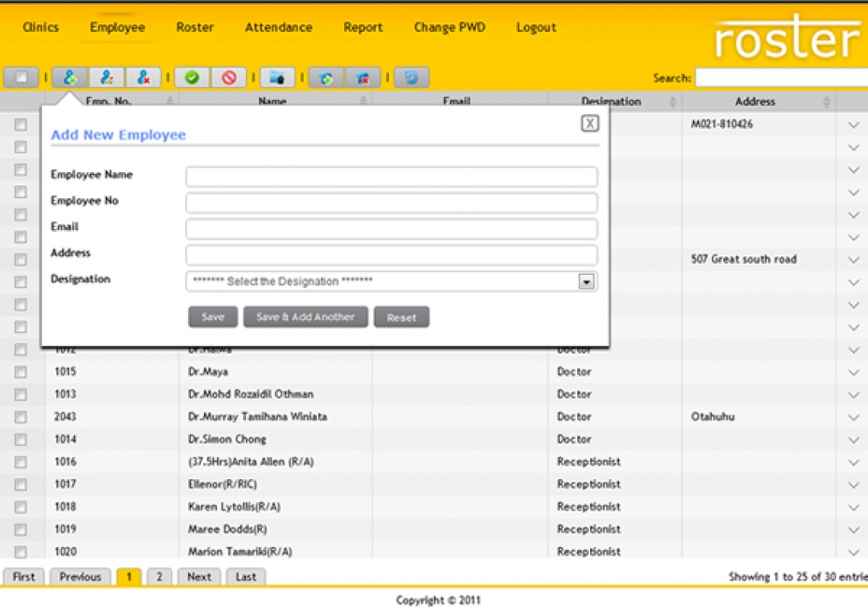Click Receptionist cell in Karen Lytollis row

(x=588, y=507)
